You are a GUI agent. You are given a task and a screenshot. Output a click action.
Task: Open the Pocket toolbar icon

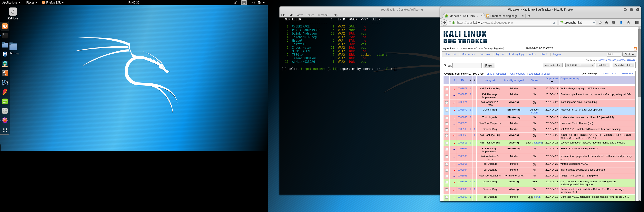click(613, 23)
